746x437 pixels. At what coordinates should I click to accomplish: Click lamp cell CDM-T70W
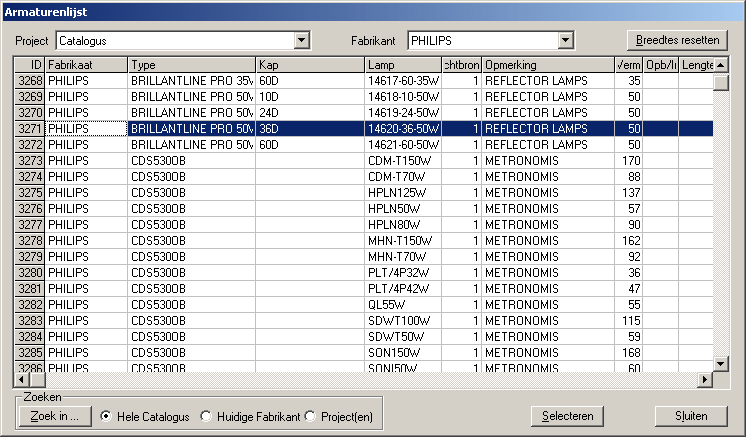tap(403, 177)
